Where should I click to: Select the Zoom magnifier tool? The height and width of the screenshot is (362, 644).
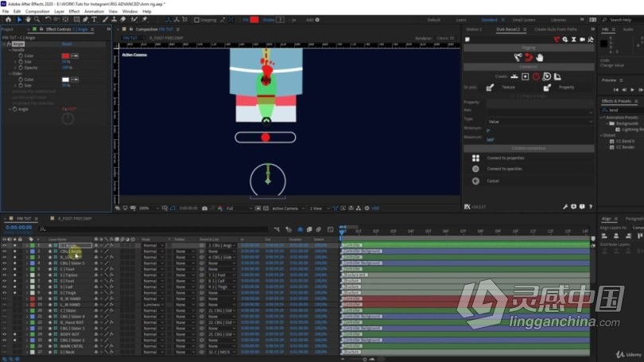point(37,19)
